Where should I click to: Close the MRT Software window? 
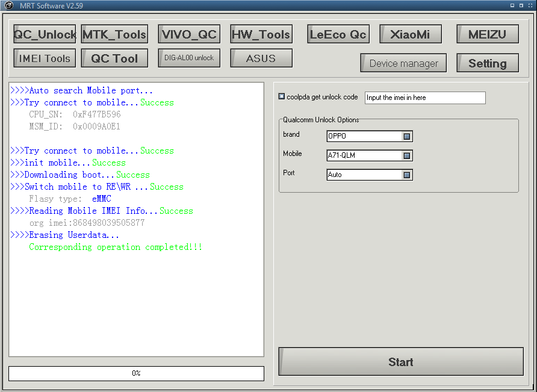pyautogui.click(x=530, y=5)
